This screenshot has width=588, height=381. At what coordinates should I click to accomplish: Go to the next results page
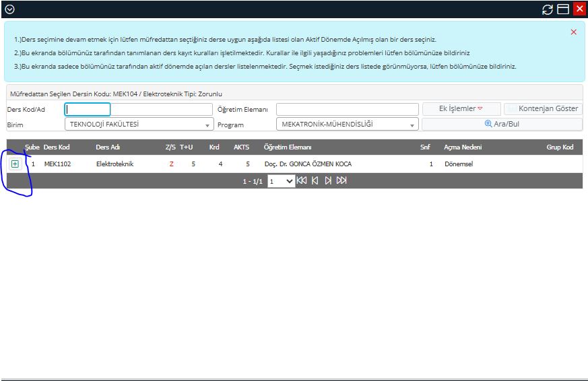click(x=328, y=180)
